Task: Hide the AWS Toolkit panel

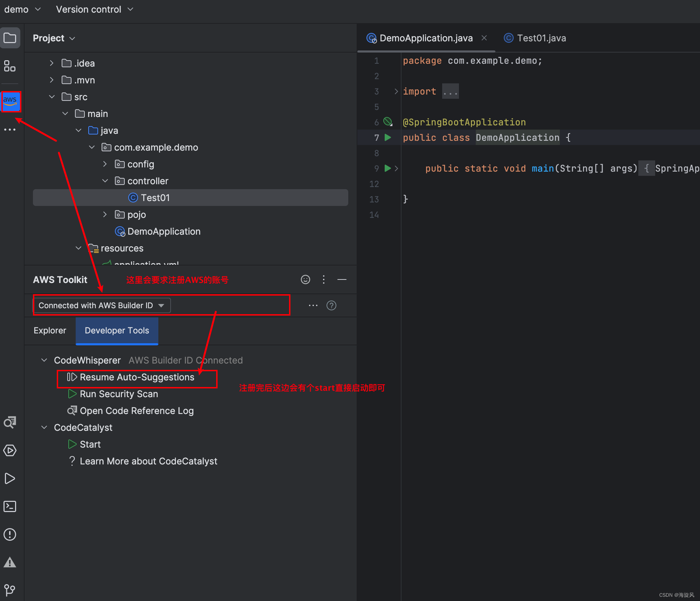Action: (342, 279)
